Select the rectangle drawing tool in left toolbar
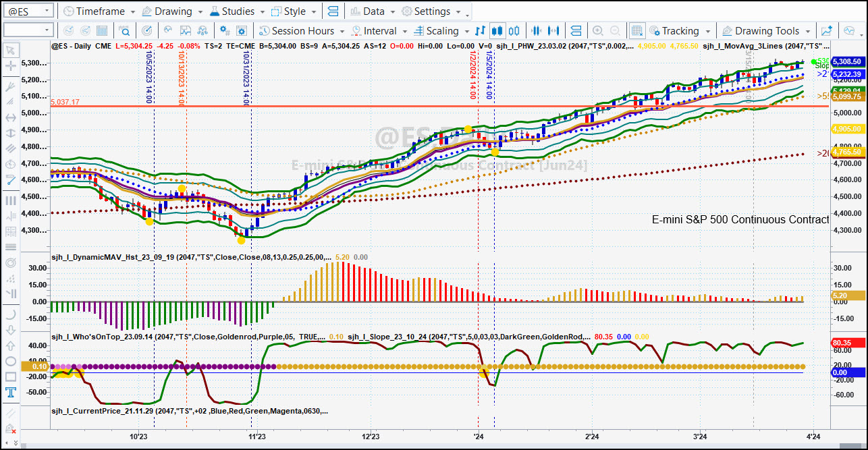868x450 pixels. click(11, 376)
